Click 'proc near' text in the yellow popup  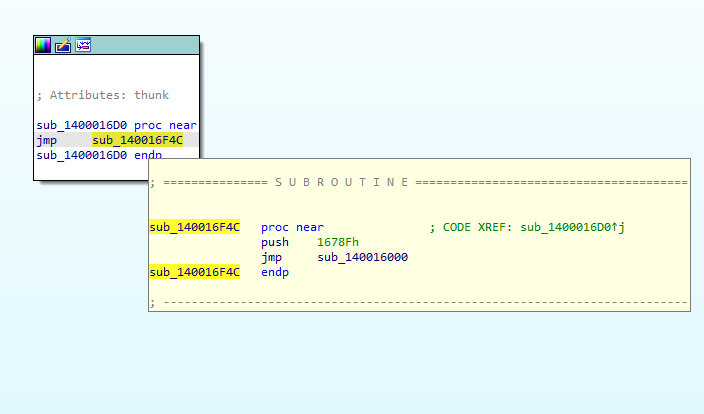[x=292, y=227]
